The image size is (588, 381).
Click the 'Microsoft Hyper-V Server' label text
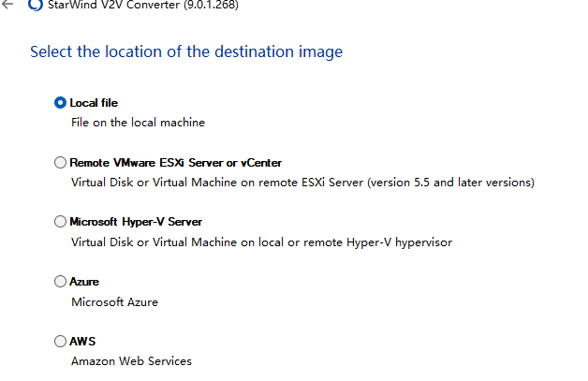[136, 222]
